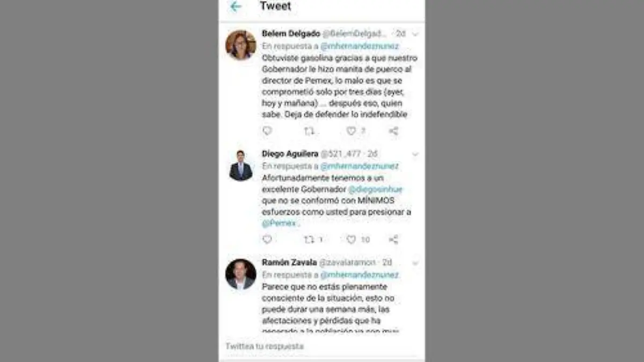
Task: Click the Twittea tu respuesta field
Action: (x=321, y=346)
